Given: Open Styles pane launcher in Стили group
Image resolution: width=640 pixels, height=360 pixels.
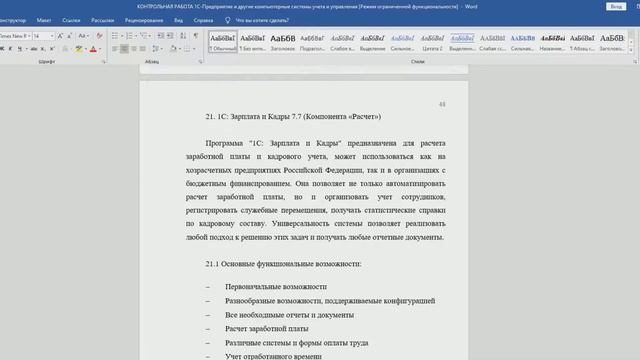Looking at the screenshot, I should [x=635, y=62].
